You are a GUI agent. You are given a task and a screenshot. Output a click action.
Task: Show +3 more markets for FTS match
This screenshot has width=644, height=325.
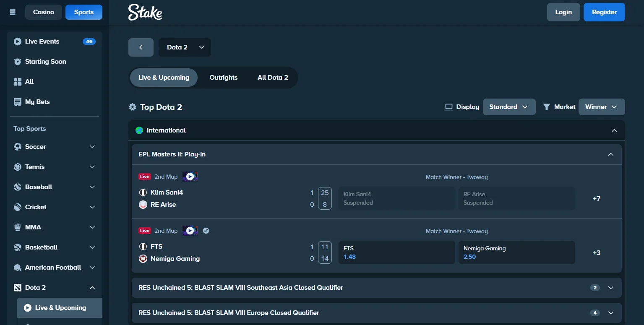pos(597,252)
